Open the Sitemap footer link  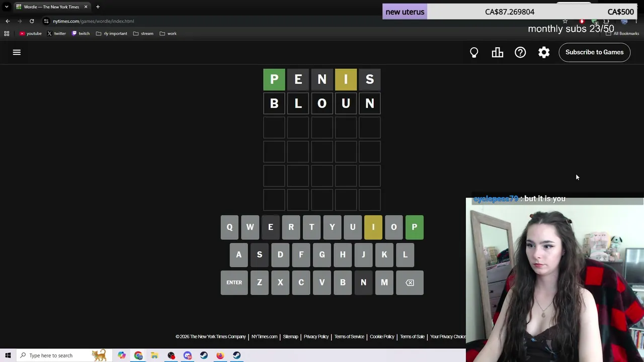(290, 337)
